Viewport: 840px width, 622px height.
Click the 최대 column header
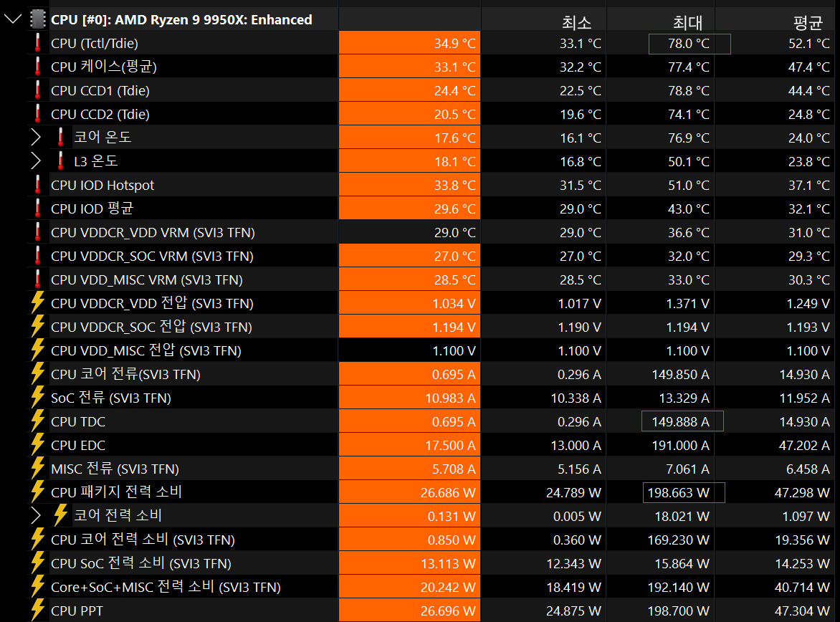(x=687, y=22)
